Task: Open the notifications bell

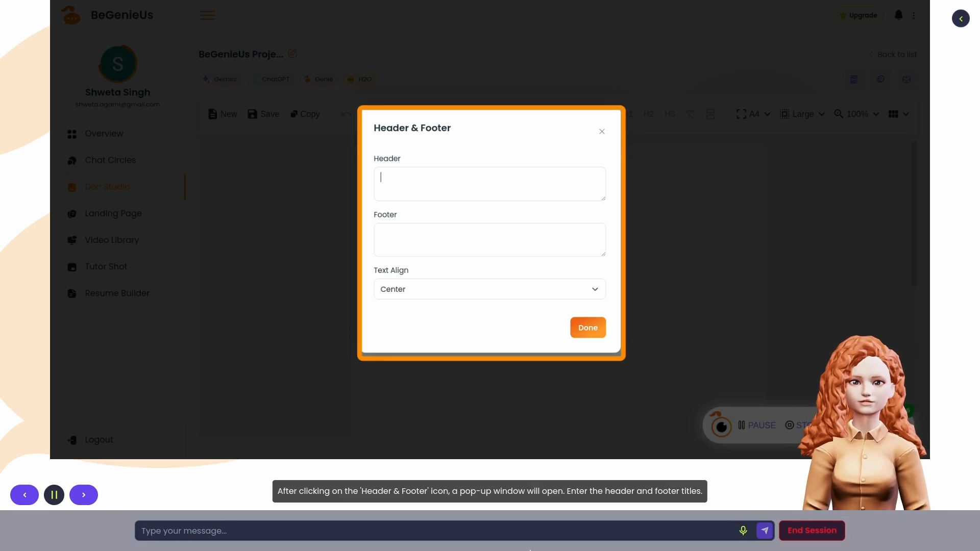Action: 898,15
